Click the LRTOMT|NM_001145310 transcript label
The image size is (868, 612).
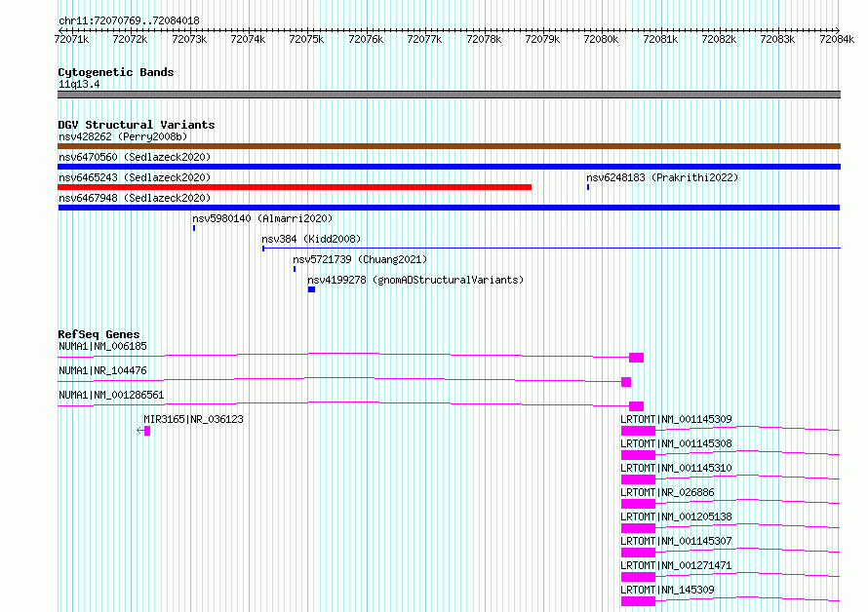(676, 468)
